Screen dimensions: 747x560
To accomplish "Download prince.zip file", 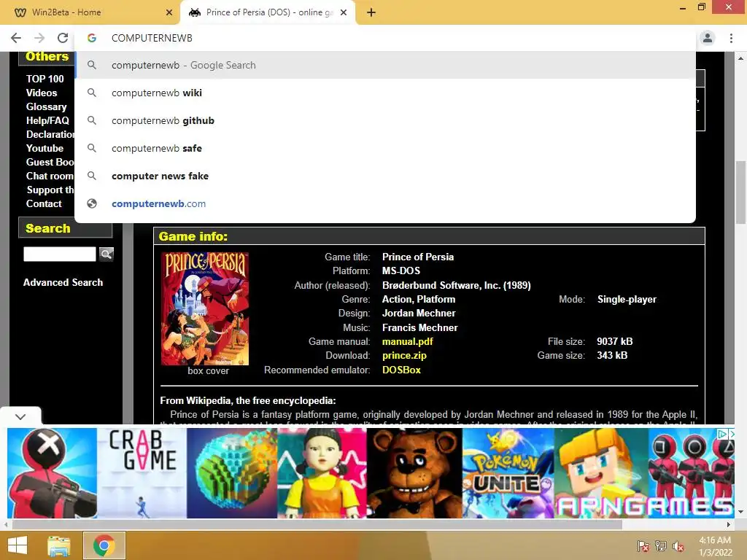I will pyautogui.click(x=404, y=355).
